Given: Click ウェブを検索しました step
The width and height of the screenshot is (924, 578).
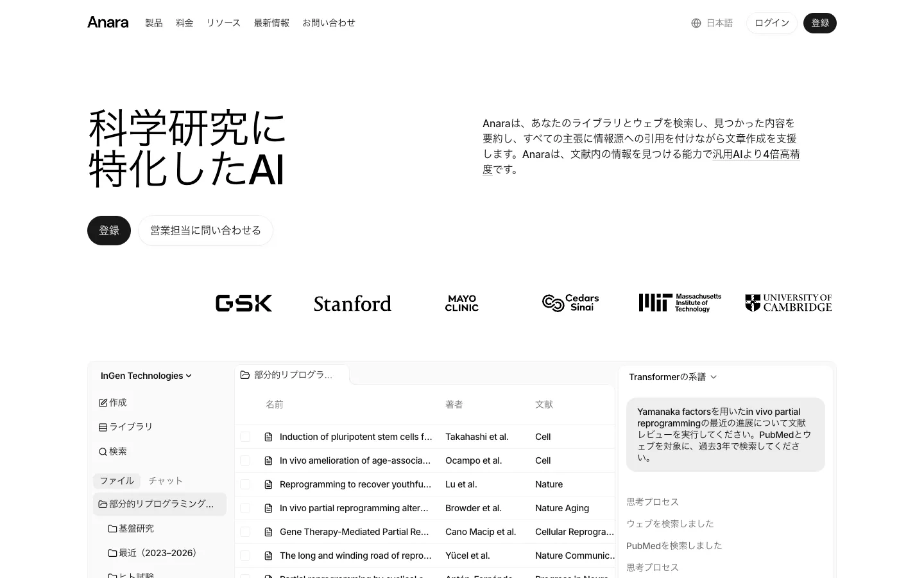Looking at the screenshot, I should (x=670, y=524).
